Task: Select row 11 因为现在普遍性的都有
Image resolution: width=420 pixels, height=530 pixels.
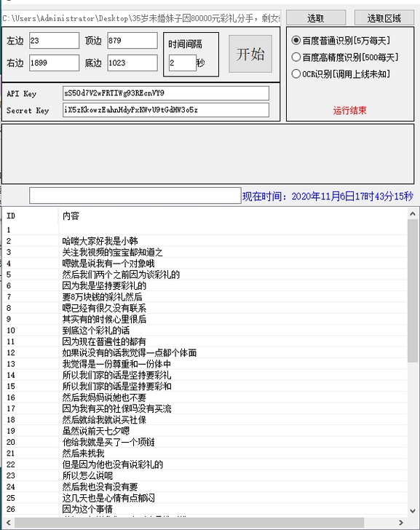Action: pyautogui.click(x=205, y=341)
